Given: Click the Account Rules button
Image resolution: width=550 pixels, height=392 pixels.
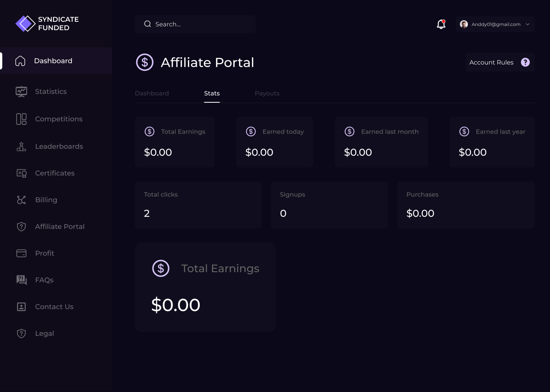Looking at the screenshot, I should (x=491, y=62).
